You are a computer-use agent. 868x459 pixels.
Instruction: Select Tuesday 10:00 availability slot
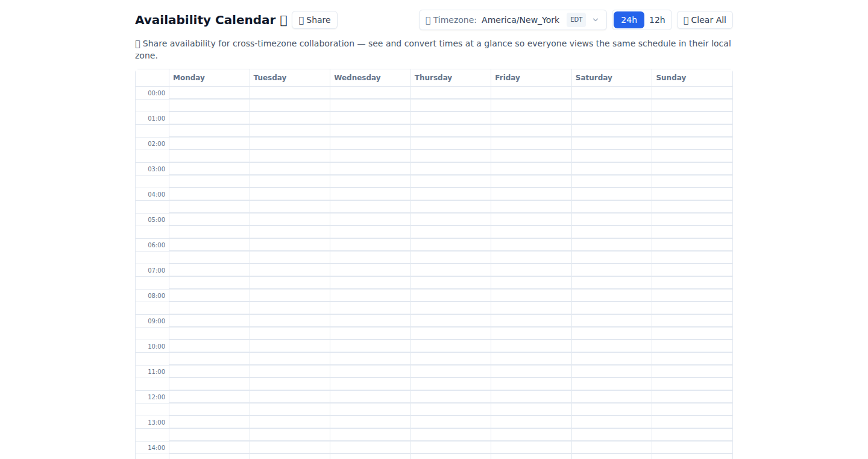[290, 346]
